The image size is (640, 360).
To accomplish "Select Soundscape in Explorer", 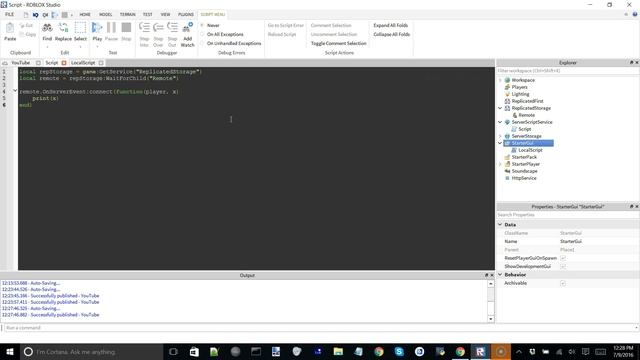I will click(524, 171).
